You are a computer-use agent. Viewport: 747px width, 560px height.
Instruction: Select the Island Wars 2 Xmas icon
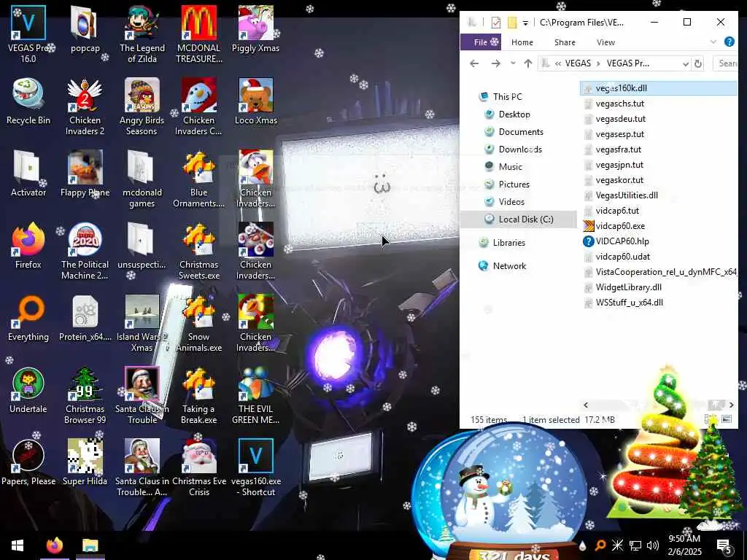142,323
